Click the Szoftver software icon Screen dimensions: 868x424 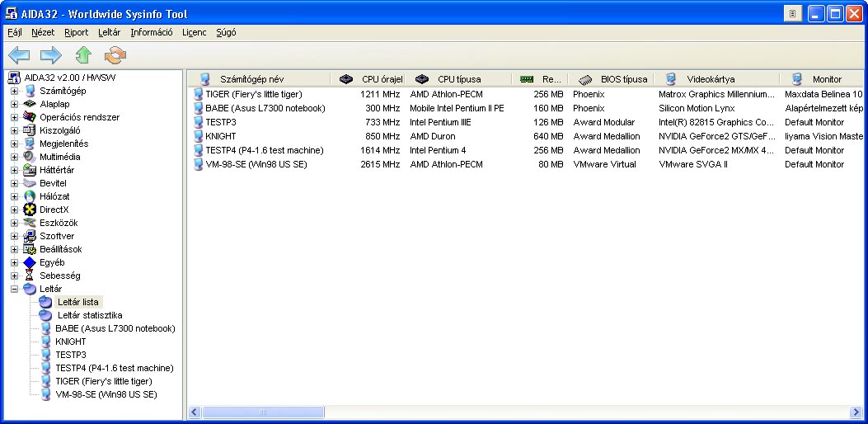[30, 236]
